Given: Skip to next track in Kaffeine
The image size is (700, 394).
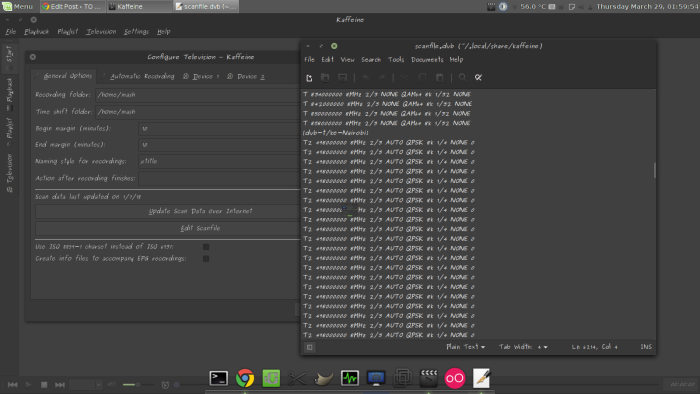Looking at the screenshot, I should click(x=60, y=385).
